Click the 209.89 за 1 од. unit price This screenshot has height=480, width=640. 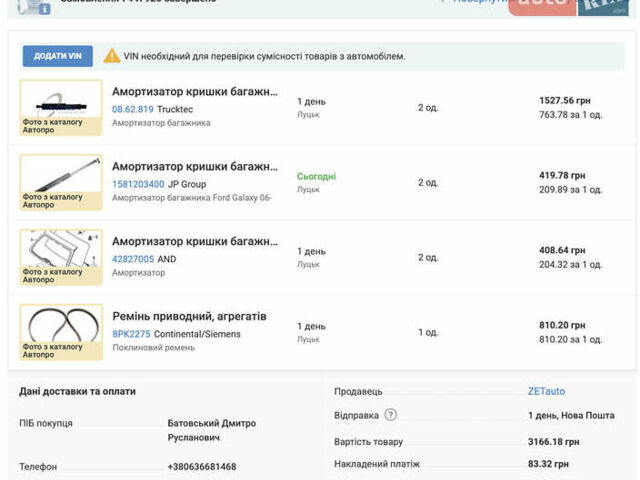(x=571, y=190)
